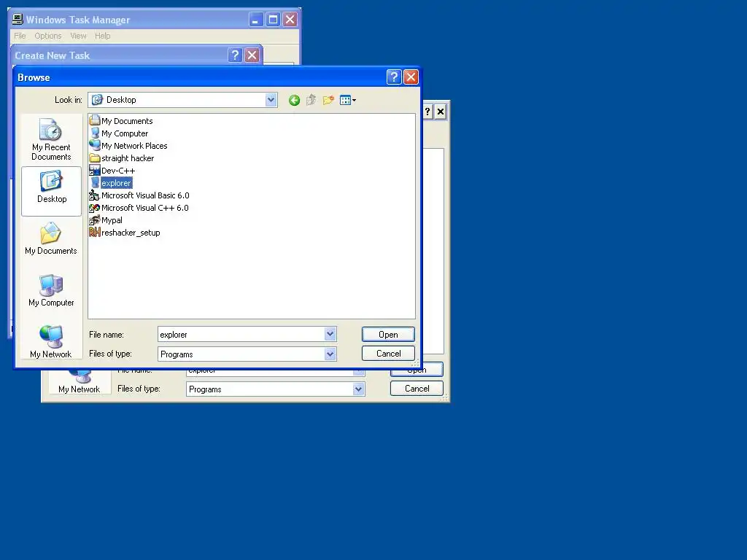This screenshot has width=747, height=560.
Task: Click Cancel button in front Browse dialog
Action: [x=388, y=354]
